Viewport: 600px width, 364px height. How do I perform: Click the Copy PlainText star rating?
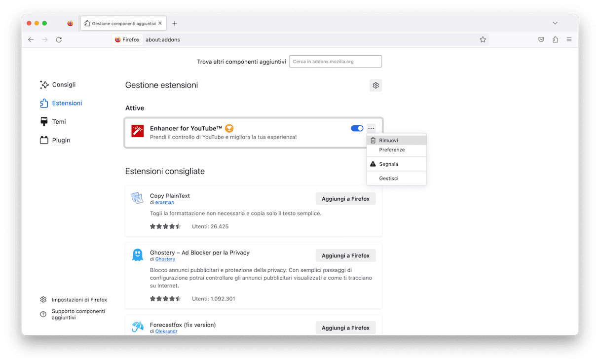point(166,226)
